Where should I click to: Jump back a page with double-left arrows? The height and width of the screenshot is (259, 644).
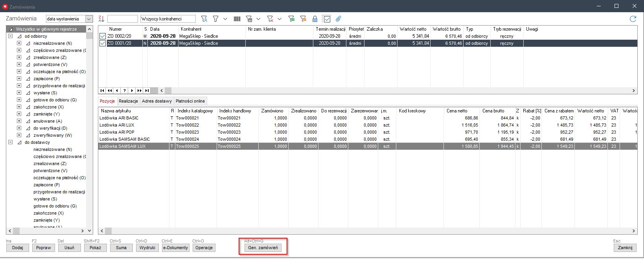109,90
